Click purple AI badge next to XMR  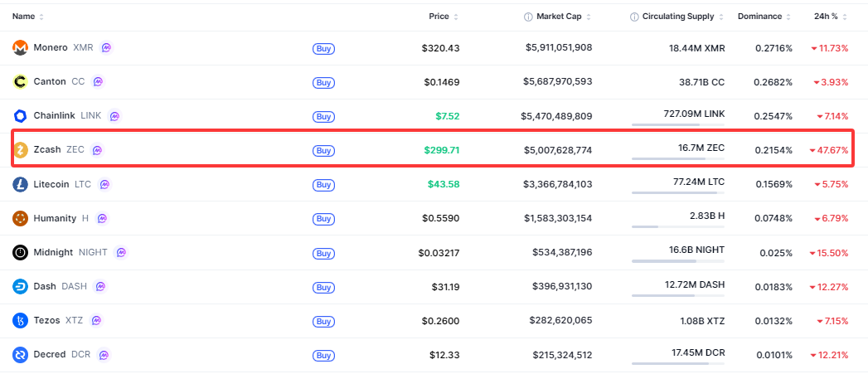[x=106, y=47]
